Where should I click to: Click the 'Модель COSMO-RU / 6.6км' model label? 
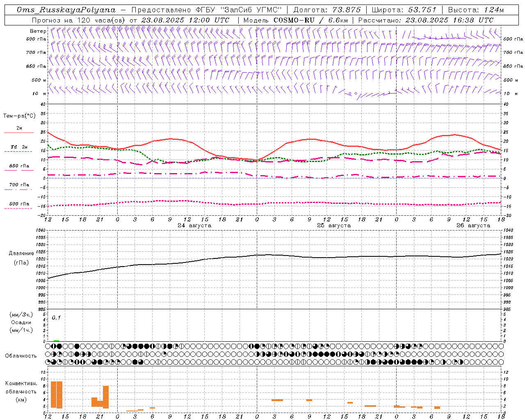(x=296, y=20)
